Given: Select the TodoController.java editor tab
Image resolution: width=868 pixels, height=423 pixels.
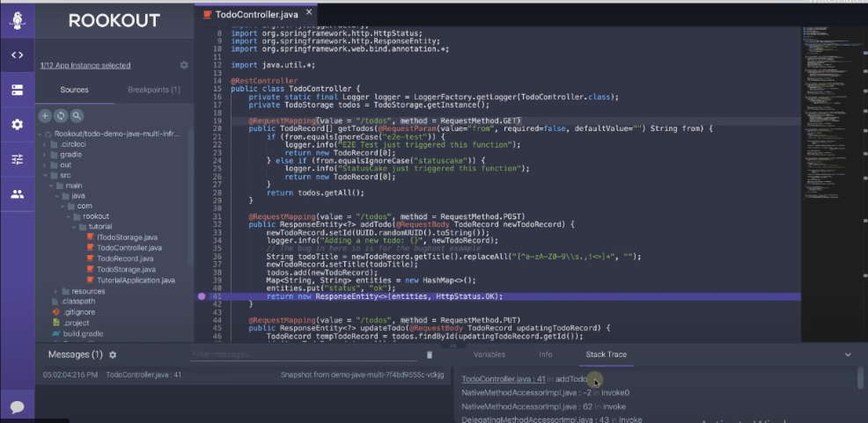Looking at the screenshot, I should click(x=256, y=14).
